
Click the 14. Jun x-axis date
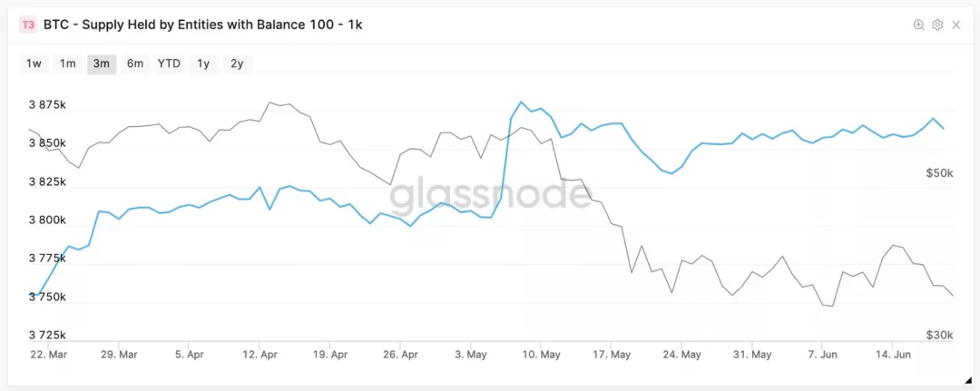pos(893,355)
